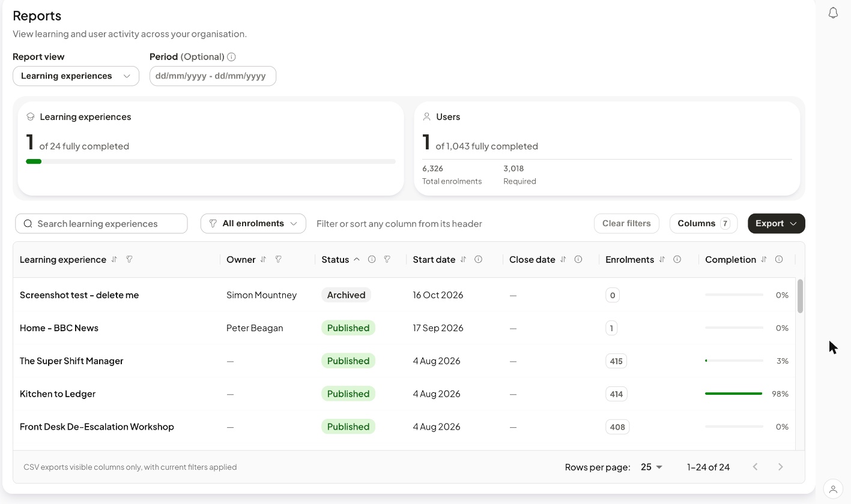The image size is (851, 504).
Task: Click the Period date range field
Action: coord(213,76)
